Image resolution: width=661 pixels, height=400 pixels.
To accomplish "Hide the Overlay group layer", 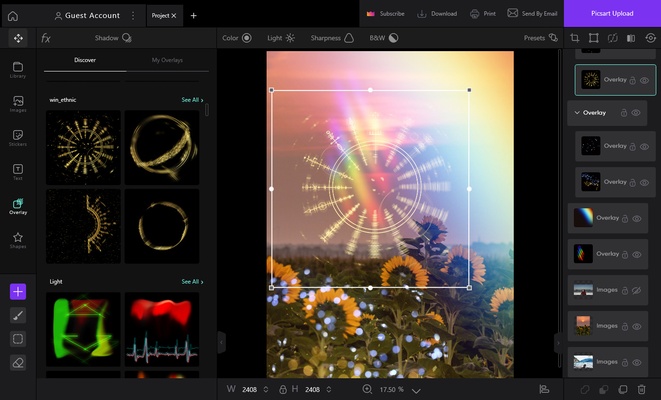I will [x=636, y=113].
